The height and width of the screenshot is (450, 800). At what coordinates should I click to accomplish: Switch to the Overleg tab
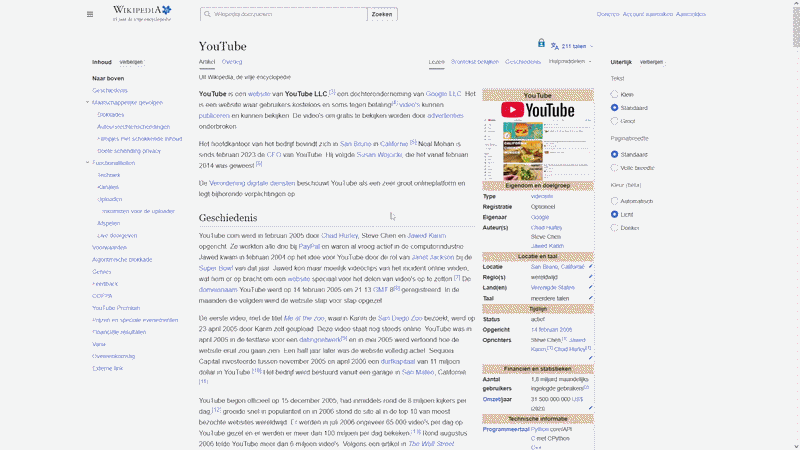coord(232,62)
